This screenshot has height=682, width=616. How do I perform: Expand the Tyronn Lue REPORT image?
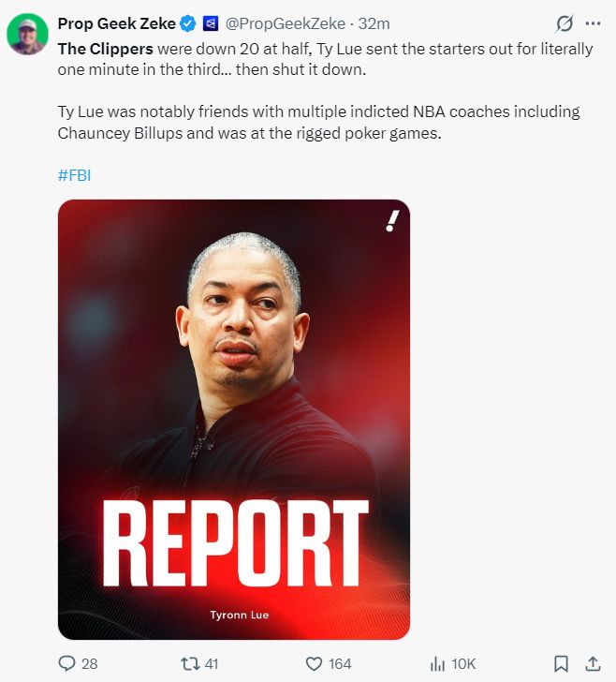click(234, 420)
